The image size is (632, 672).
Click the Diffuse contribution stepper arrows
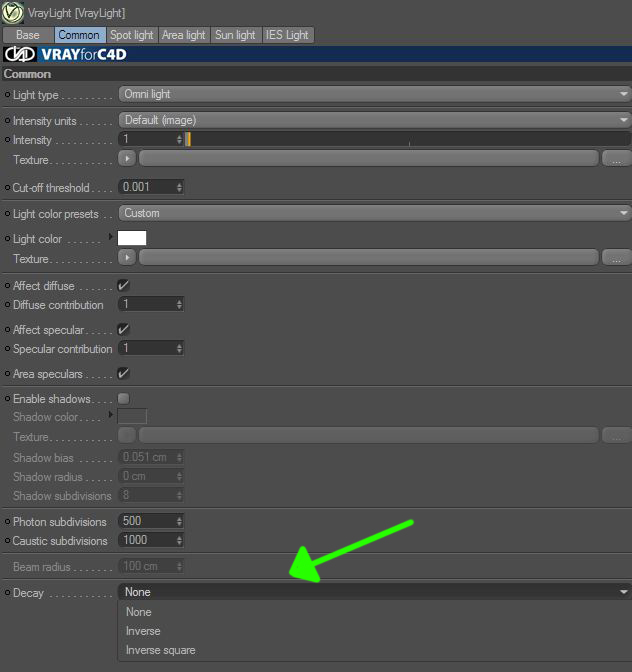coord(179,304)
